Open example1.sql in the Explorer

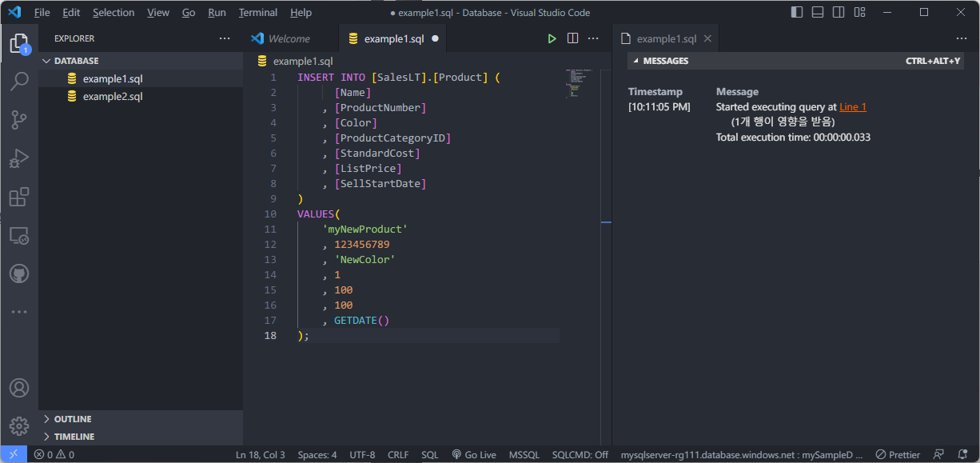[x=141, y=78]
